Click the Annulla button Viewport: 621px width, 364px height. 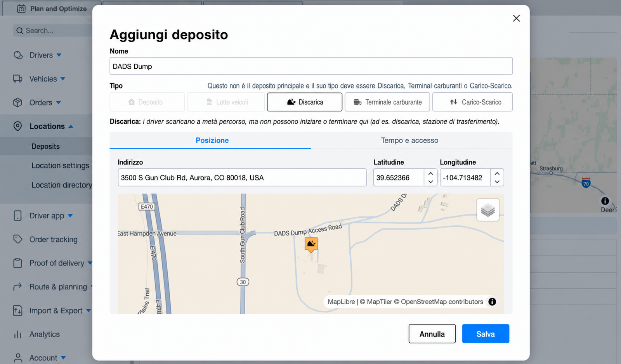[432, 334]
